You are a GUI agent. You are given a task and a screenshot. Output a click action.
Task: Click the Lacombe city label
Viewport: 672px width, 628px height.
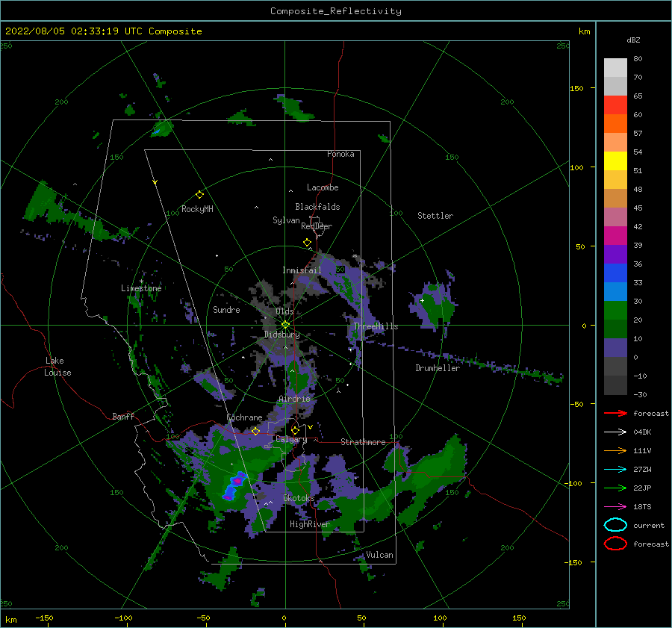[x=323, y=187]
